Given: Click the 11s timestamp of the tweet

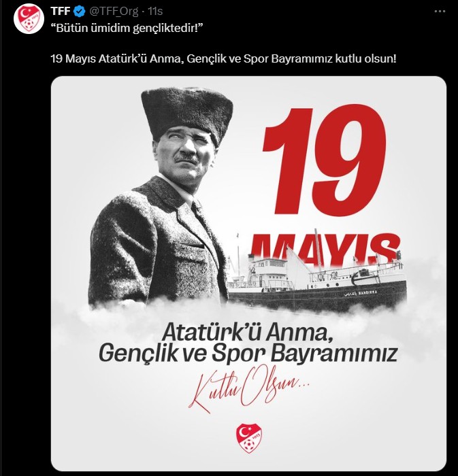Looking at the screenshot, I should (x=155, y=12).
